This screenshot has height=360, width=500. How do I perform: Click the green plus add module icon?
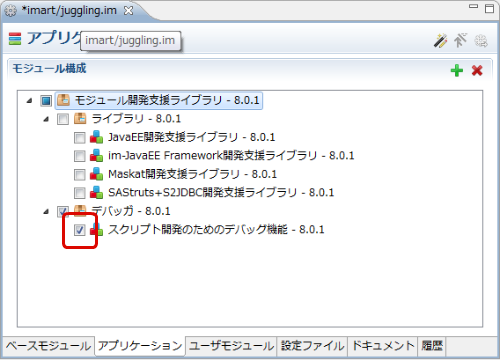457,70
